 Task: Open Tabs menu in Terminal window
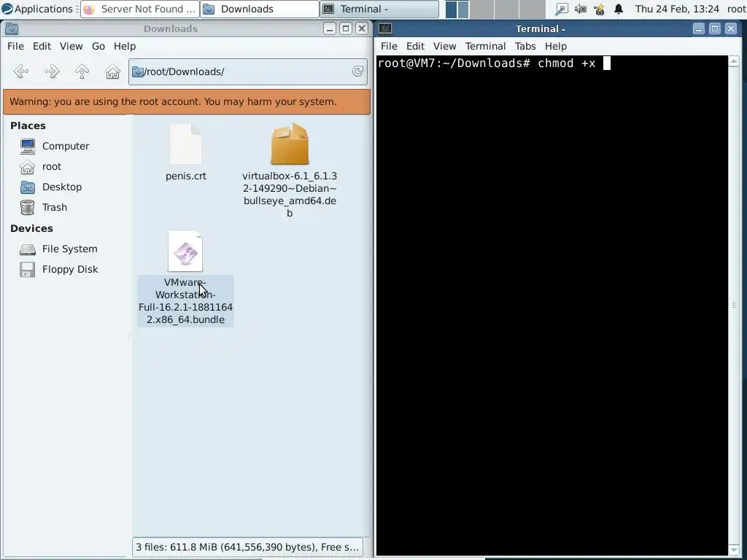pos(525,46)
